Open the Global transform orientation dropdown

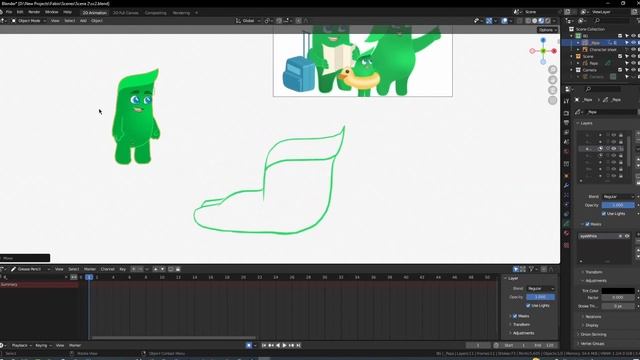pyautogui.click(x=248, y=20)
